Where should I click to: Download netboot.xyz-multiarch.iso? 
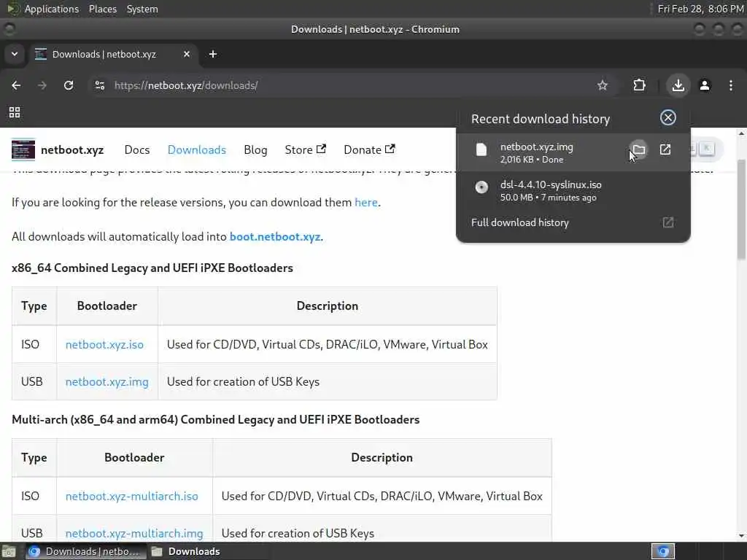click(x=131, y=496)
